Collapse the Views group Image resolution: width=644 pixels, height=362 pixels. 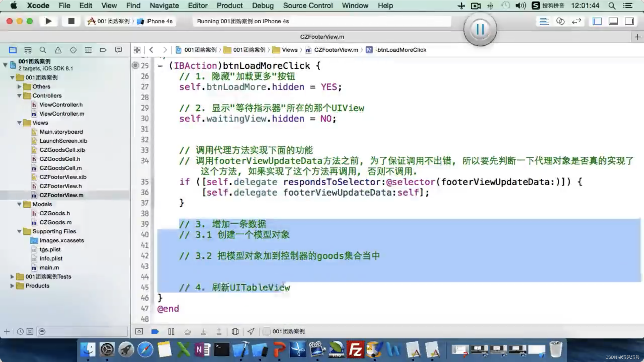(19, 123)
